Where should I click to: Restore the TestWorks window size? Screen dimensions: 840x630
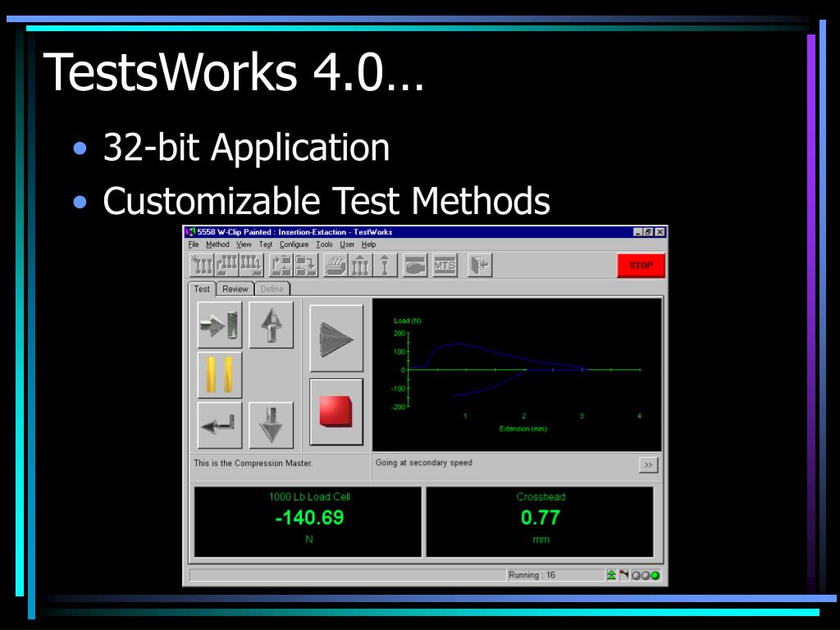click(x=648, y=232)
